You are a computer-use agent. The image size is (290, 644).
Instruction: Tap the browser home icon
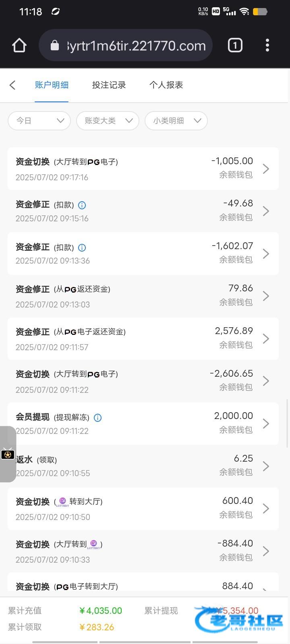(19, 45)
